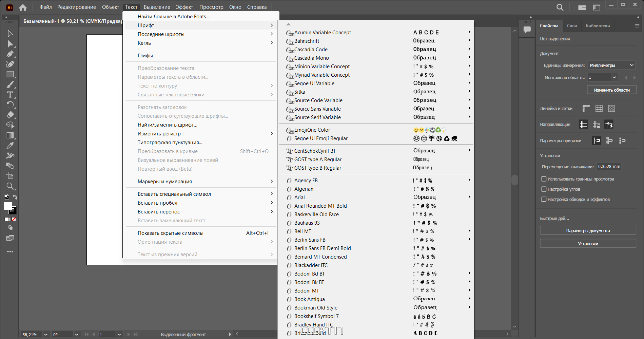
Task: Open the search icon in top bar
Action: point(560,7)
